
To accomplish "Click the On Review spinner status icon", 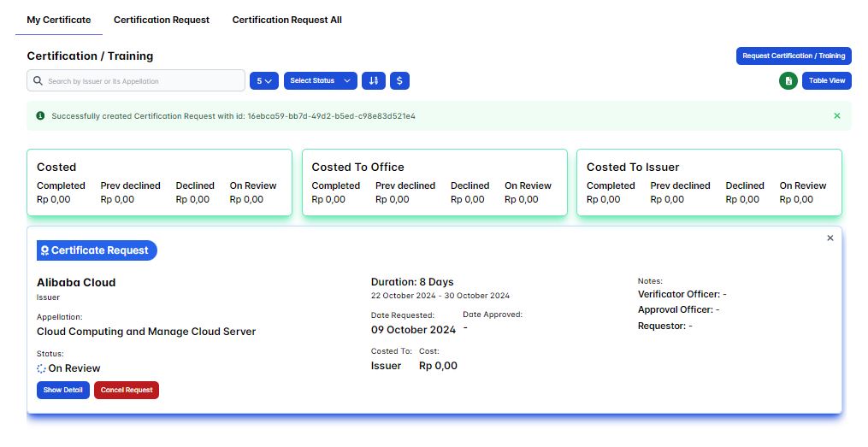I will [42, 368].
